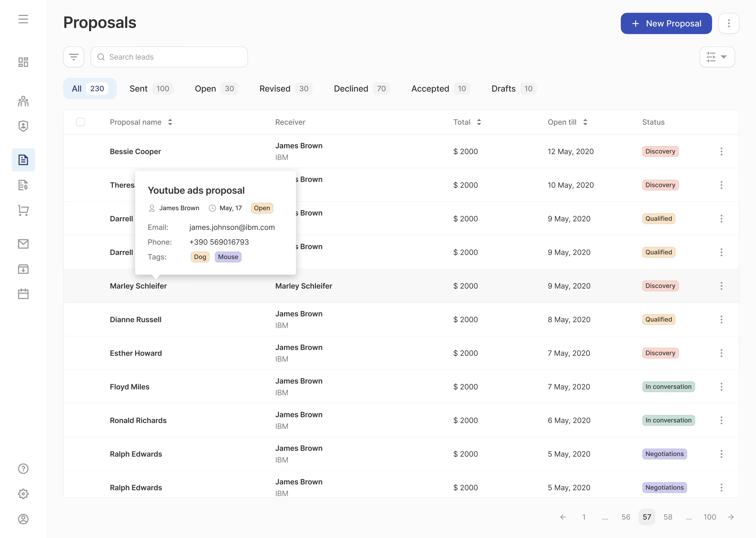
Task: Open the Help question-mark icon
Action: click(23, 469)
